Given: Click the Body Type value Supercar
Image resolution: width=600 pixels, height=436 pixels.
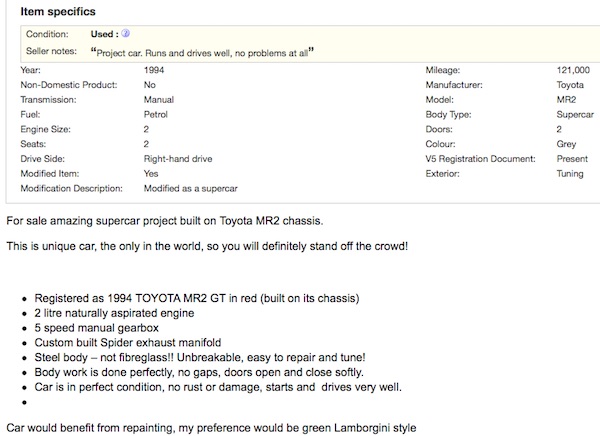Looking at the screenshot, I should point(573,115).
